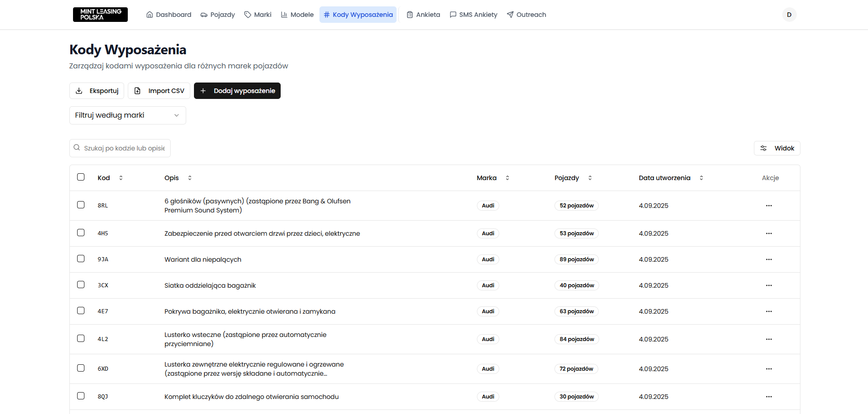Open actions menu for code 4H5
Viewport: 868px width, 414px height.
769,233
